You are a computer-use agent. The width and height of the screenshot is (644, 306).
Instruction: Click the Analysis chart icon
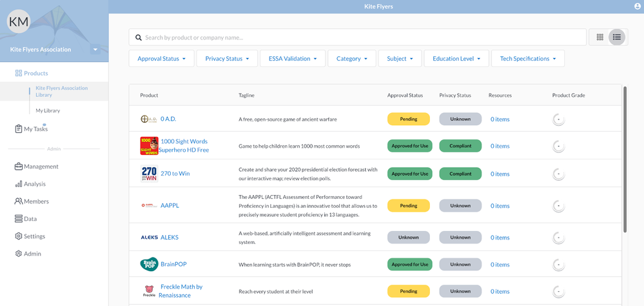coord(19,184)
